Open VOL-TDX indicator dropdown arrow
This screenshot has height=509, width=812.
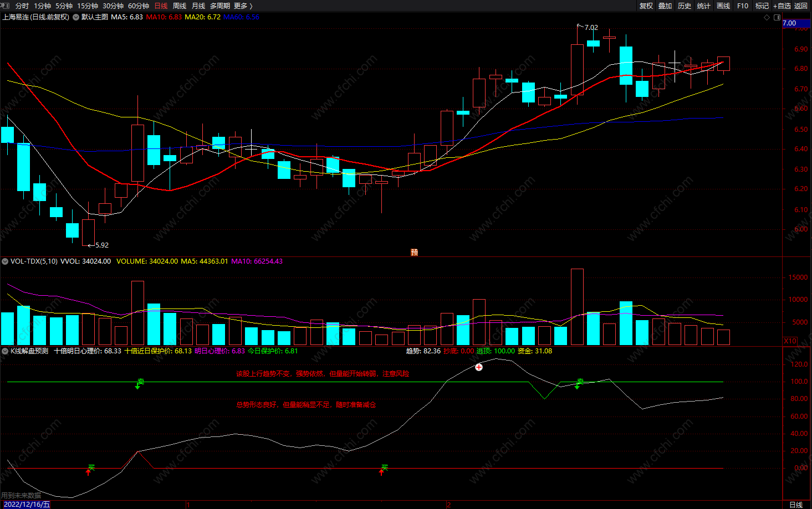coord(5,261)
